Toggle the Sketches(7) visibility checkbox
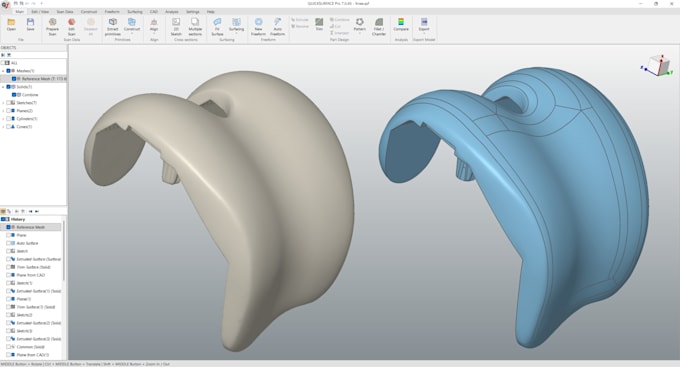Screen dimensions: 680x367 tap(9, 103)
